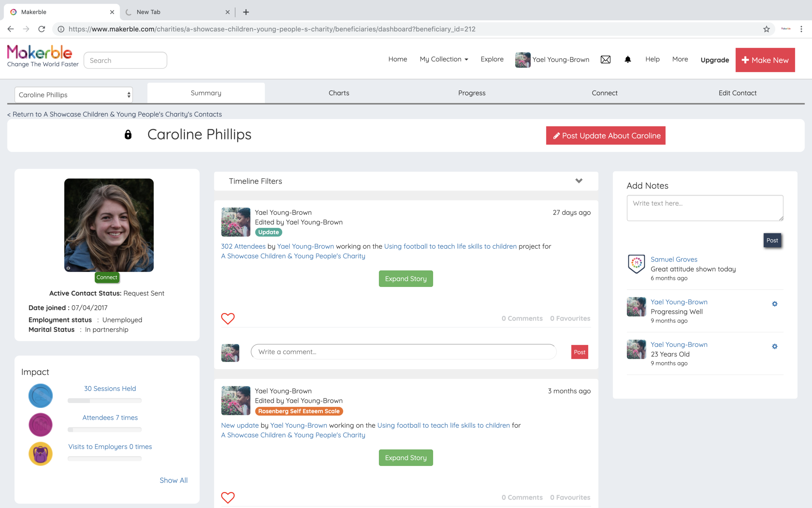Open the Chrome three-dot menu
The width and height of the screenshot is (812, 508).
click(801, 29)
